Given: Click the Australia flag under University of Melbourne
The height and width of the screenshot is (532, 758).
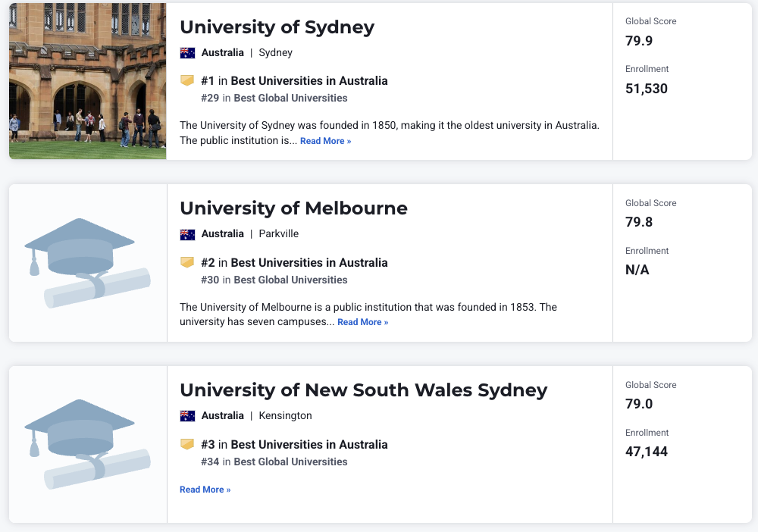Looking at the screenshot, I should (x=187, y=234).
